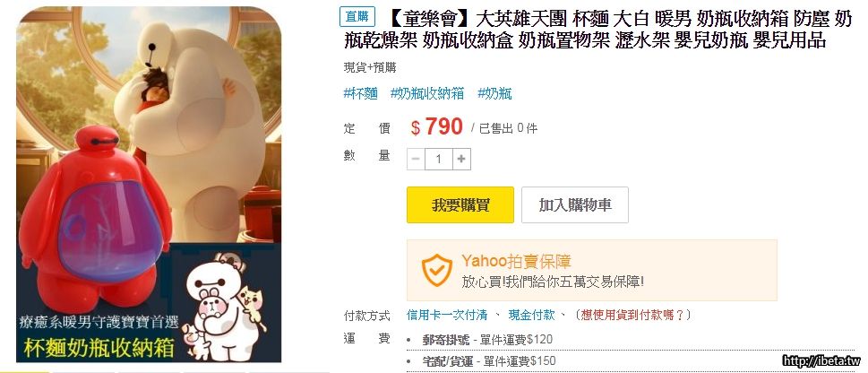This screenshot has height=373, width=868.
Task: Select 信用卡一次付清 payment link
Action: pyautogui.click(x=447, y=316)
